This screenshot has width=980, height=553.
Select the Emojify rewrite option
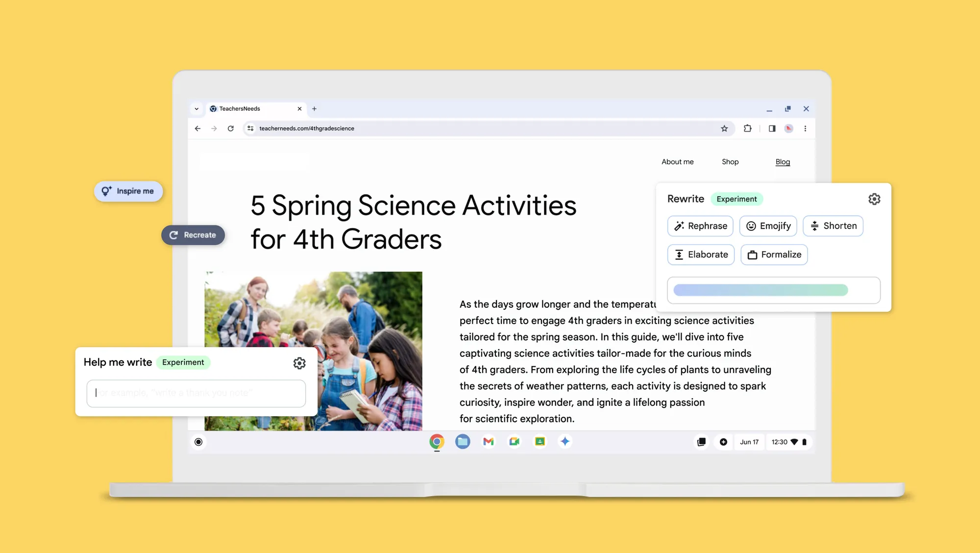[768, 226]
